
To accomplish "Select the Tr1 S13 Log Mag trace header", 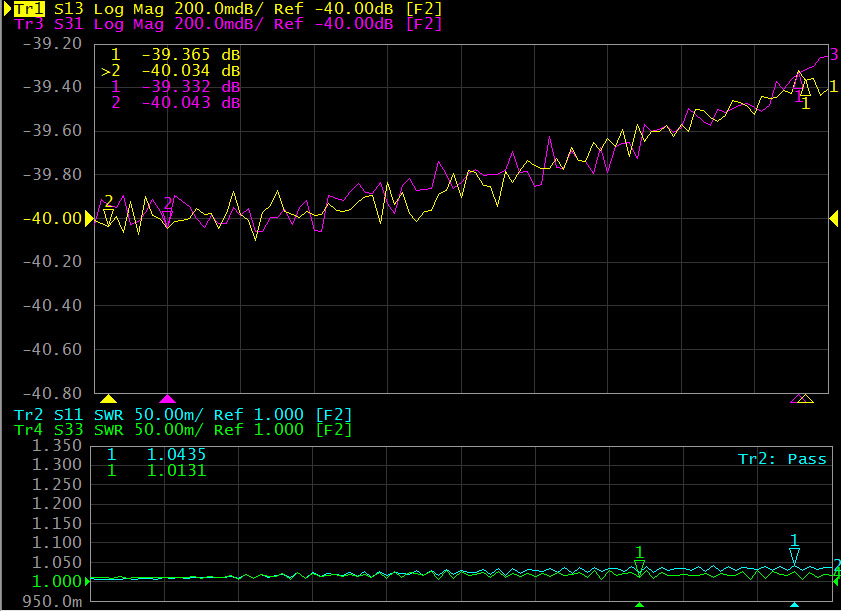I will coord(227,9).
